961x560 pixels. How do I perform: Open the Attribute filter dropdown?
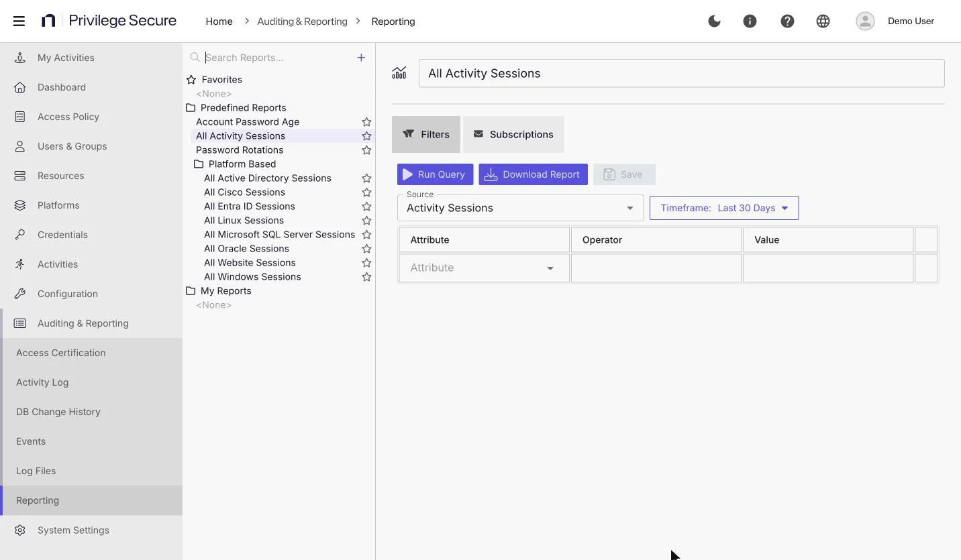(484, 268)
